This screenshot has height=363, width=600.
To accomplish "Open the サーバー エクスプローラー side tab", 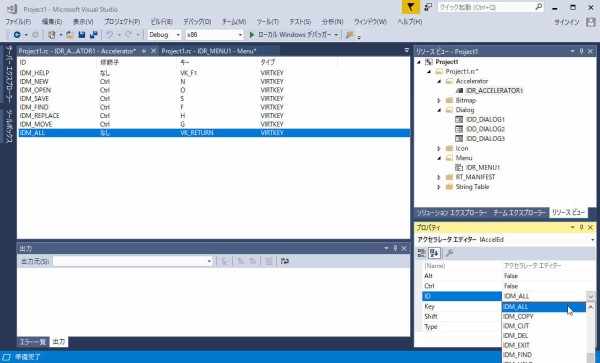I will pyautogui.click(x=9, y=74).
